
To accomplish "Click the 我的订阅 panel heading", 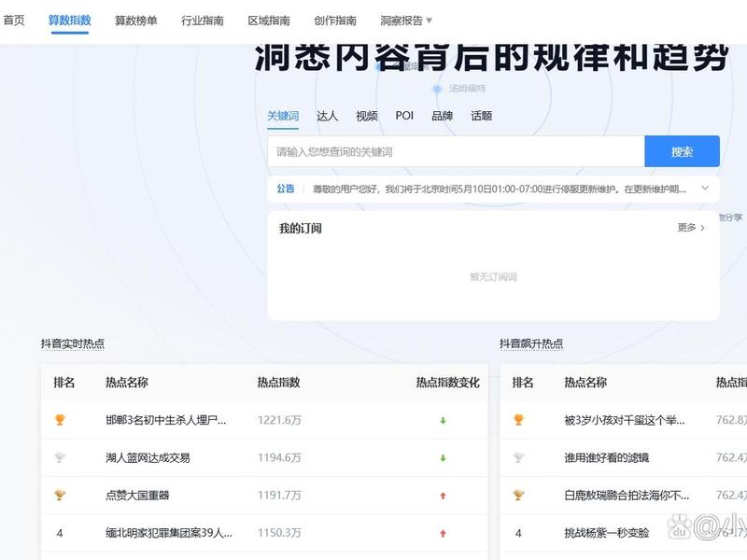I will click(x=300, y=228).
